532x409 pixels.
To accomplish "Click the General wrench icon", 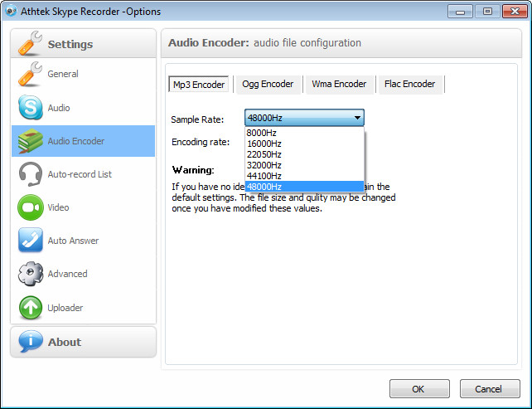I will [x=30, y=74].
